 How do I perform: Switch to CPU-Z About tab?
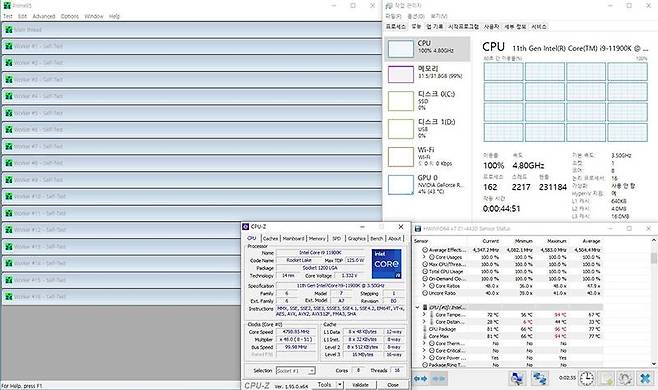394,238
